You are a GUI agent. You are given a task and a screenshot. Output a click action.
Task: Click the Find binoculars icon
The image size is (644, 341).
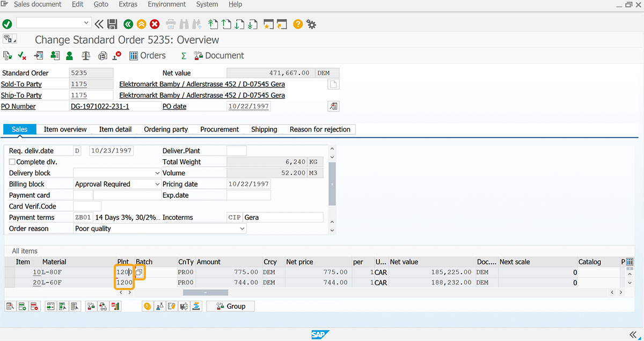[184, 24]
